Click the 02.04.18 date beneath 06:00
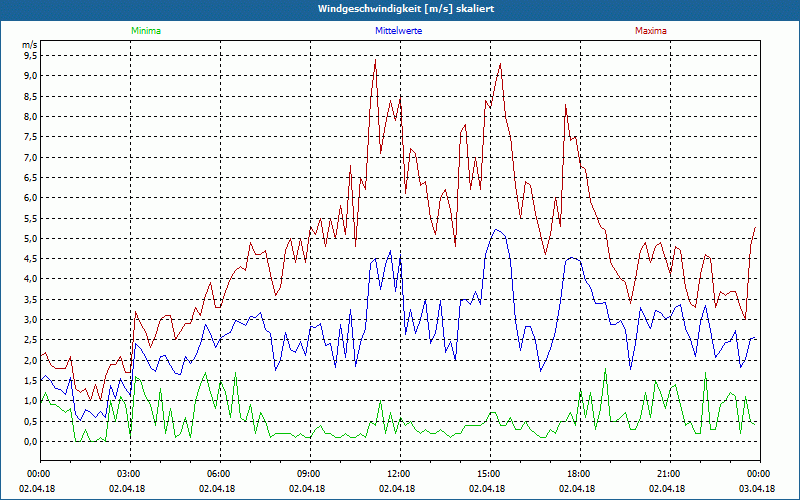 tap(217, 489)
